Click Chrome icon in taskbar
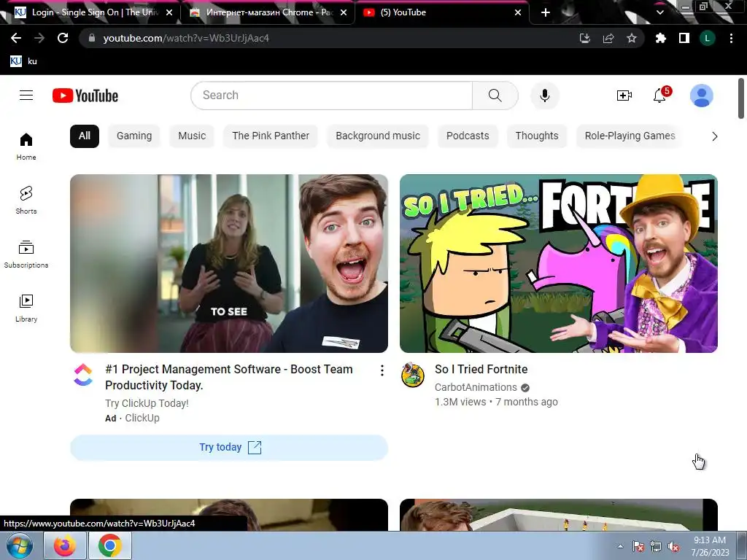The width and height of the screenshot is (747, 560). tap(109, 546)
